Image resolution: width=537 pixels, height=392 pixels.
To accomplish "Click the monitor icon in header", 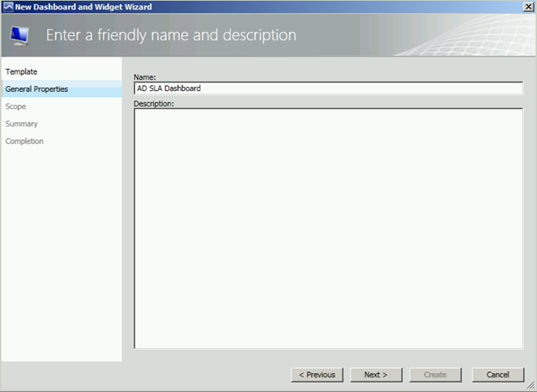I will (x=20, y=35).
